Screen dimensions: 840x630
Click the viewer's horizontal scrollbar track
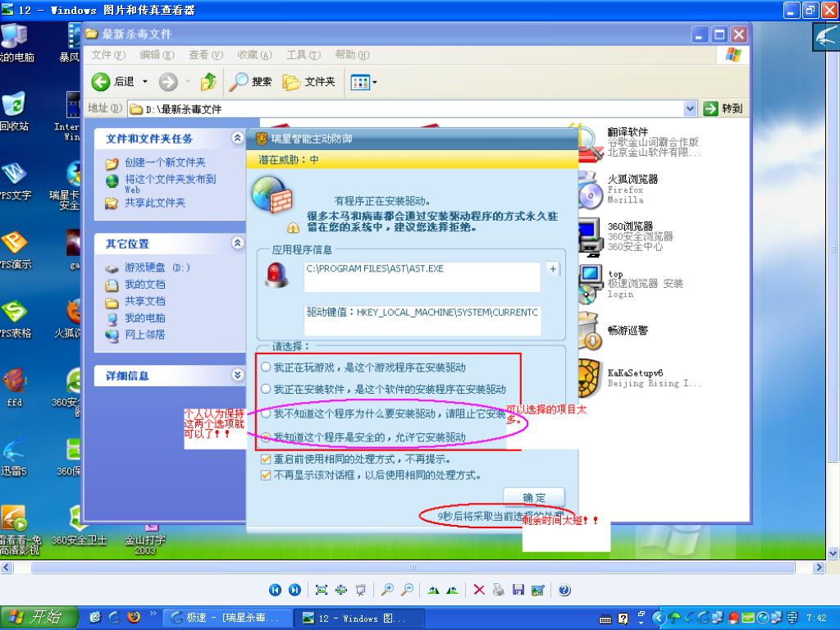pyautogui.click(x=413, y=567)
